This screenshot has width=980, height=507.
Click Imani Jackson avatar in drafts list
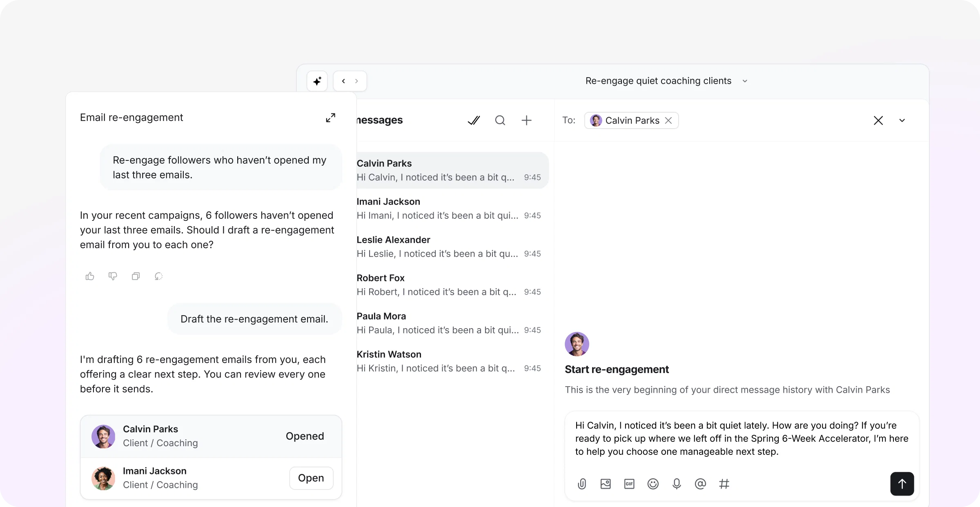[103, 478]
